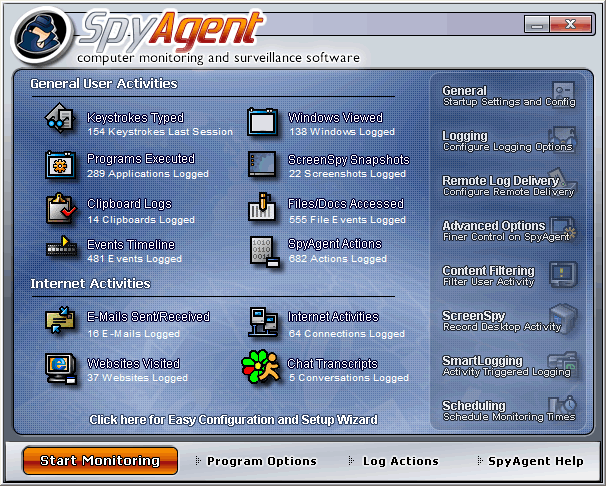Screen dimensions: 606x486
Task: Click '481 Events Logged' text
Action: (x=134, y=259)
